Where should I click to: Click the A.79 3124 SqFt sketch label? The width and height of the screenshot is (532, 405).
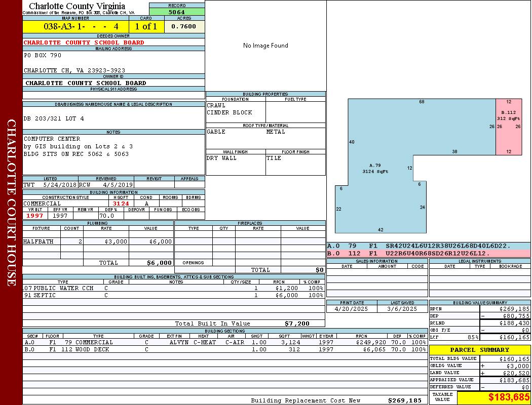coord(375,169)
